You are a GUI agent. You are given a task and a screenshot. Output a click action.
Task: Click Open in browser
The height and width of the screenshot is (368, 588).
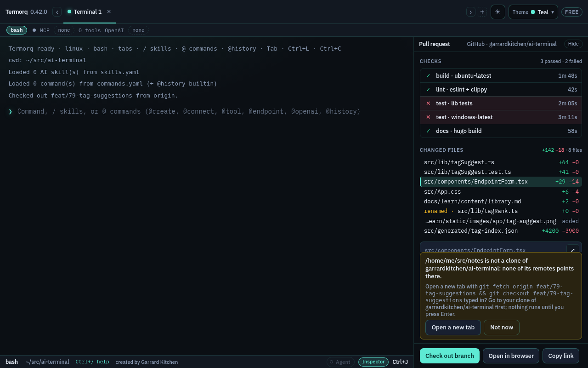[x=511, y=356]
